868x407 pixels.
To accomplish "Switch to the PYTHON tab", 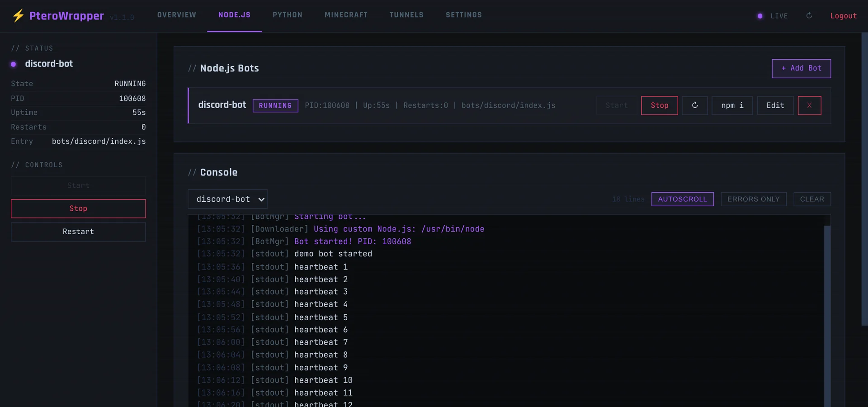I will click(x=288, y=15).
